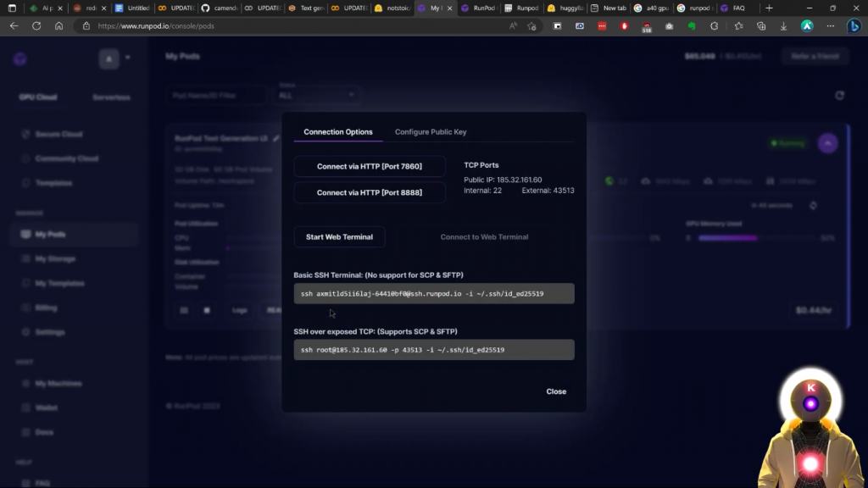This screenshot has width=868, height=488.
Task: Switch to the FAQ browser tab
Action: click(x=738, y=8)
